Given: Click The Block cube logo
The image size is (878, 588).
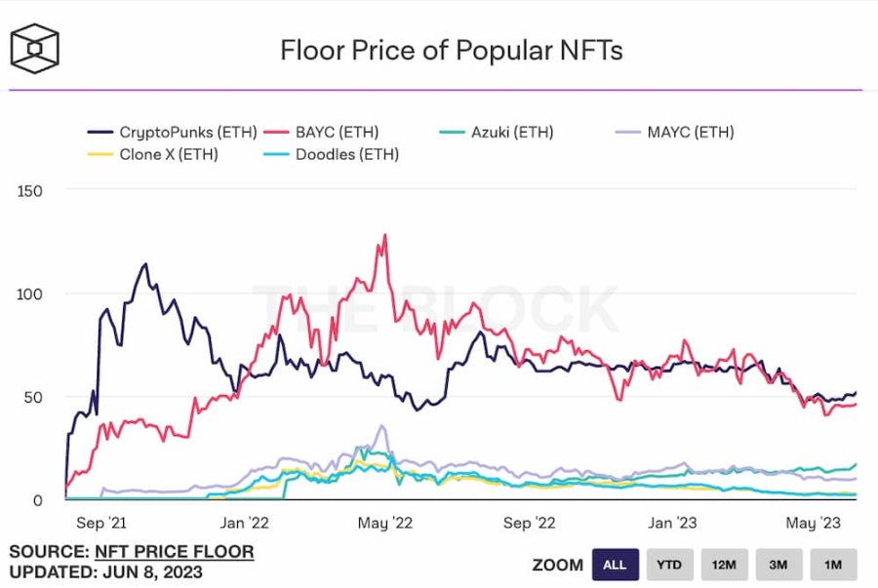Looking at the screenshot, I should point(34,48).
